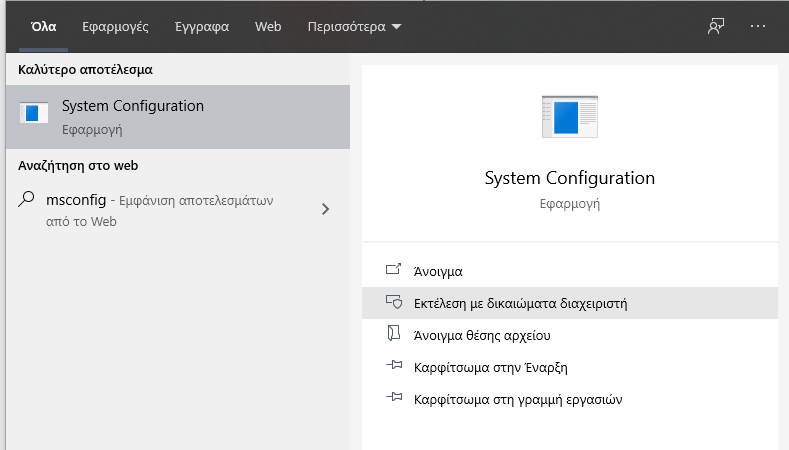Expand the Περισσότερα dropdown
This screenshot has height=450, width=789.
(x=354, y=27)
